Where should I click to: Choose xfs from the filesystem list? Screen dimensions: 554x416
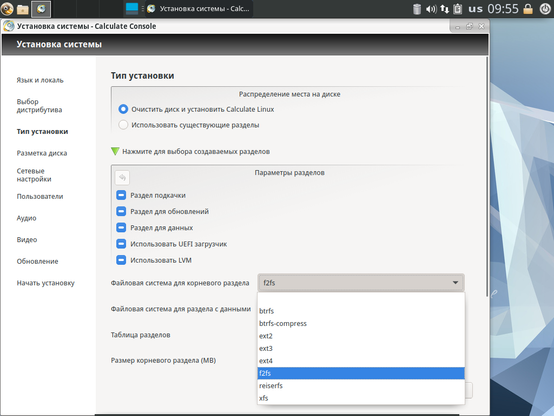click(361, 398)
